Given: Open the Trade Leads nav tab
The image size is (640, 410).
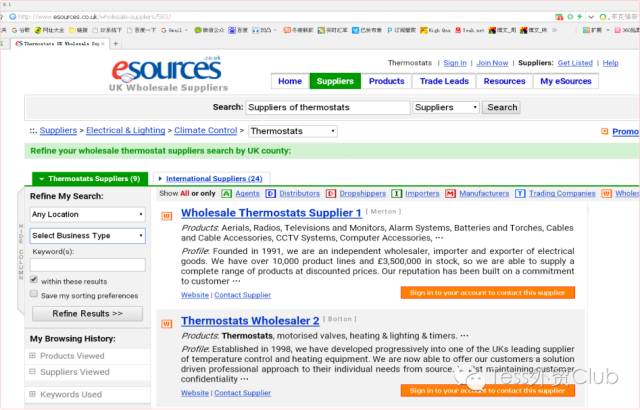Looking at the screenshot, I should (444, 81).
